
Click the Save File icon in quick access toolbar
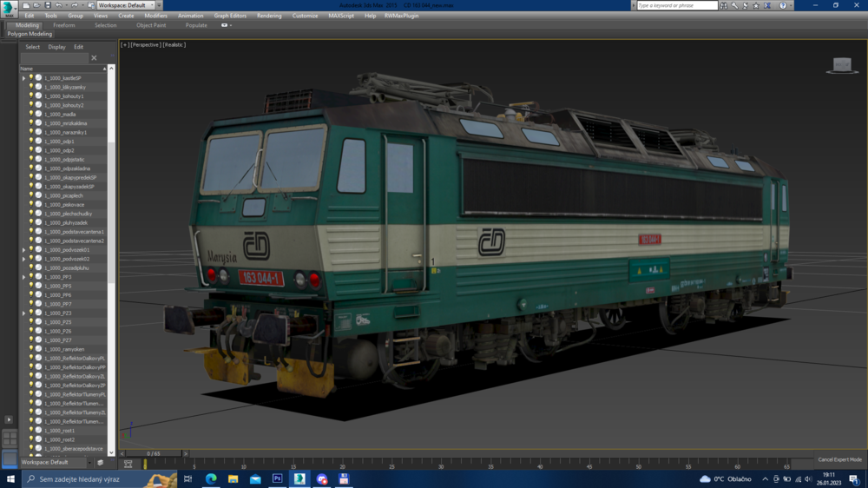[47, 5]
